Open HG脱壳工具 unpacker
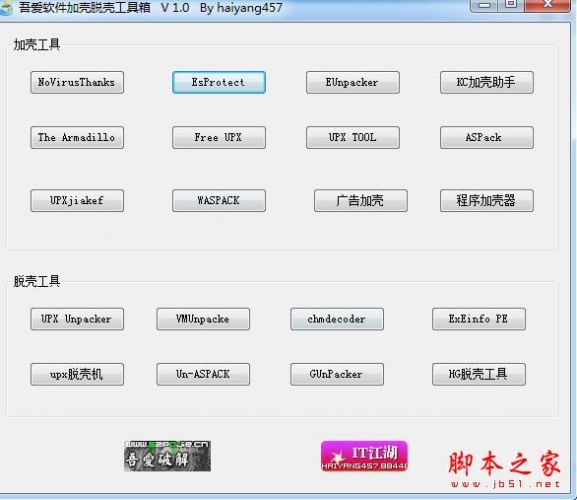Image resolution: width=577 pixels, height=500 pixels. tap(479, 375)
